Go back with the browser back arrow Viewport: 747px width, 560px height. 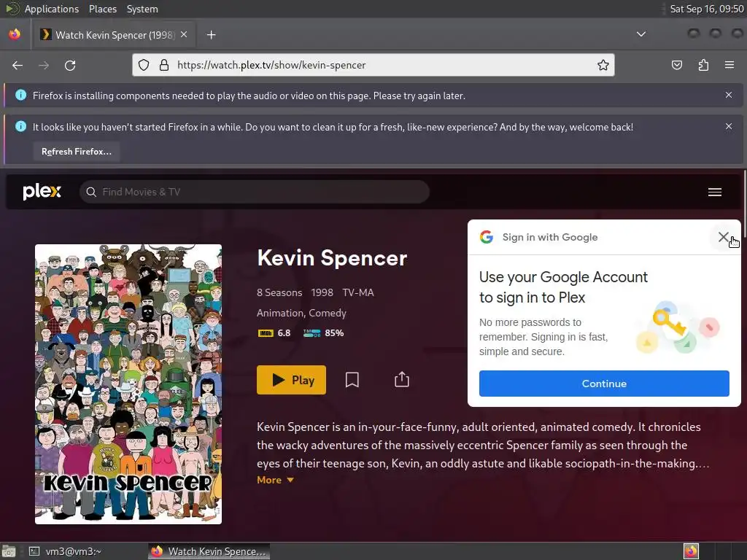pos(18,65)
